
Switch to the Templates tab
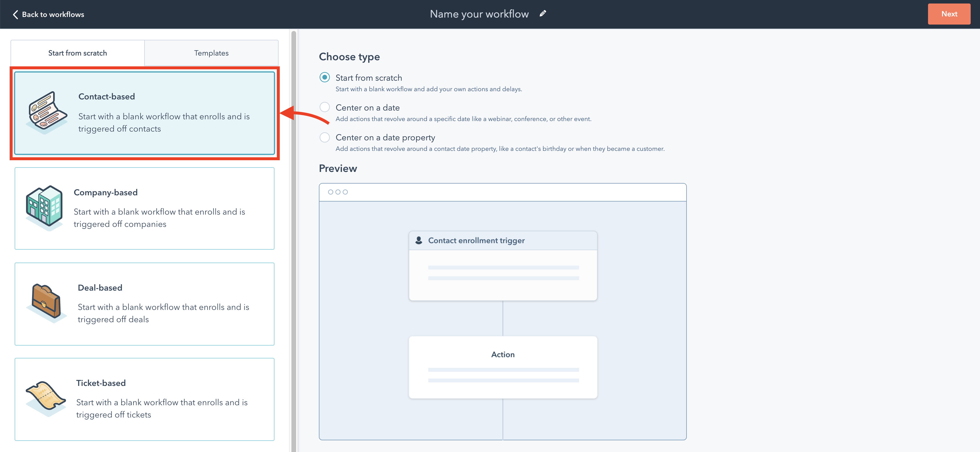pyautogui.click(x=211, y=53)
